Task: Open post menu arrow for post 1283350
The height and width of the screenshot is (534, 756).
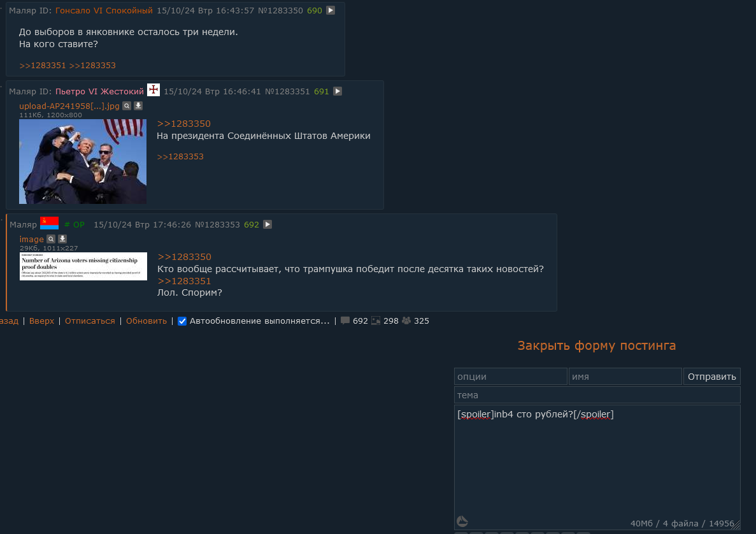Action: click(x=331, y=10)
